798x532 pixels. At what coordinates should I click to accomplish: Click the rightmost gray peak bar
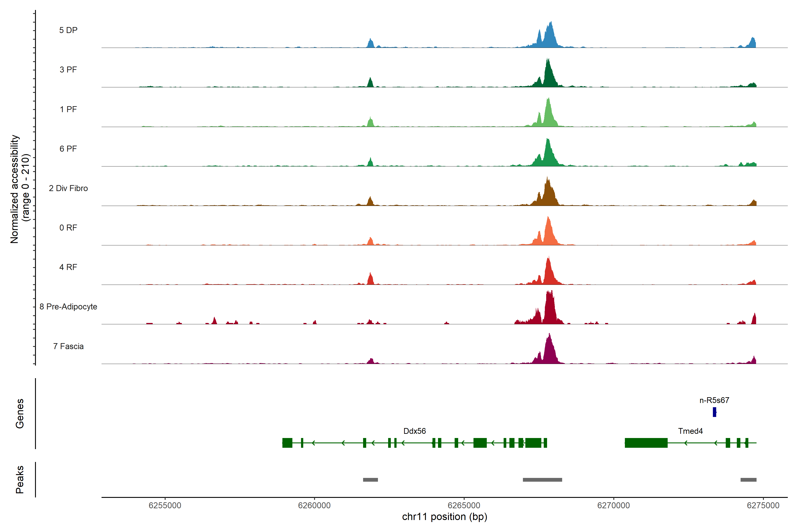748,480
